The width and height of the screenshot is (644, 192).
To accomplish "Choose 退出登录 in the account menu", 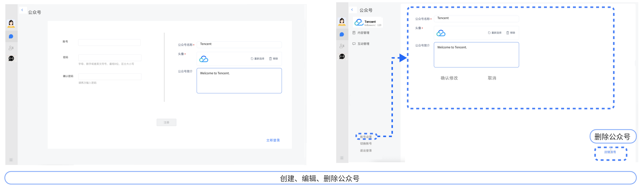I will click(366, 151).
